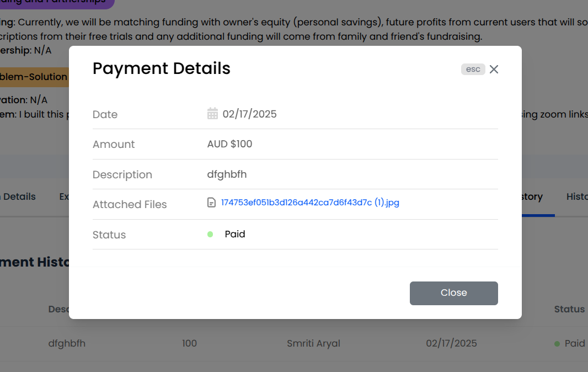This screenshot has height=372, width=588.
Task: Click the green Paid status dot in the modal
Action: [210, 234]
